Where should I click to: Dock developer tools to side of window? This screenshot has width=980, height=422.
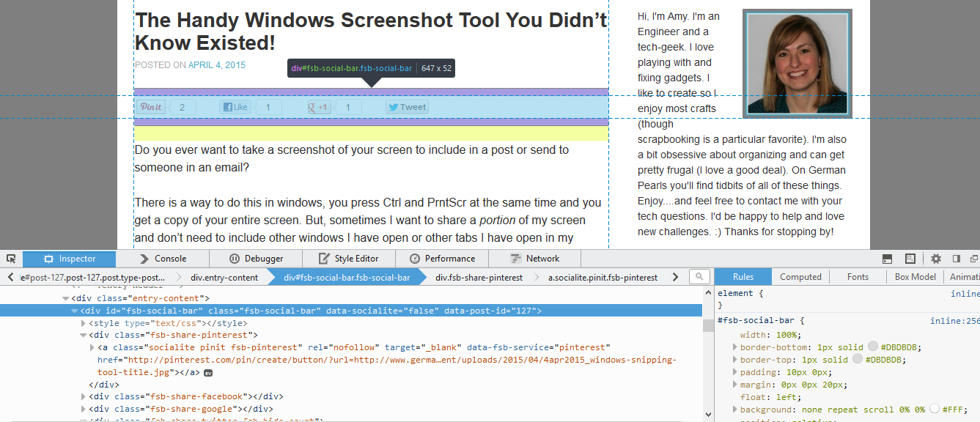click(956, 259)
